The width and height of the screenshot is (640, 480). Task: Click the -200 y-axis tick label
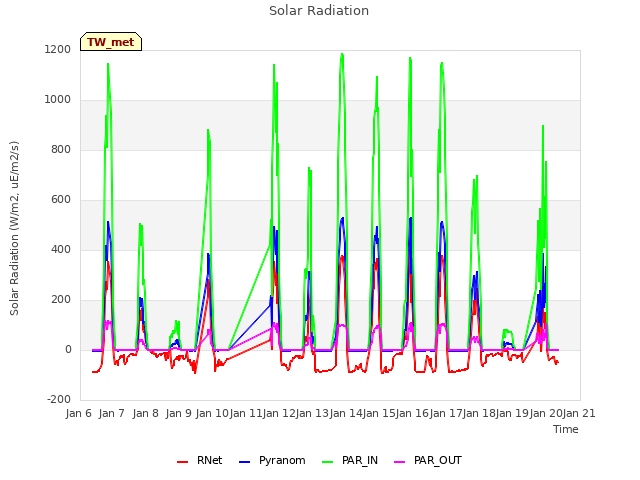tap(59, 400)
